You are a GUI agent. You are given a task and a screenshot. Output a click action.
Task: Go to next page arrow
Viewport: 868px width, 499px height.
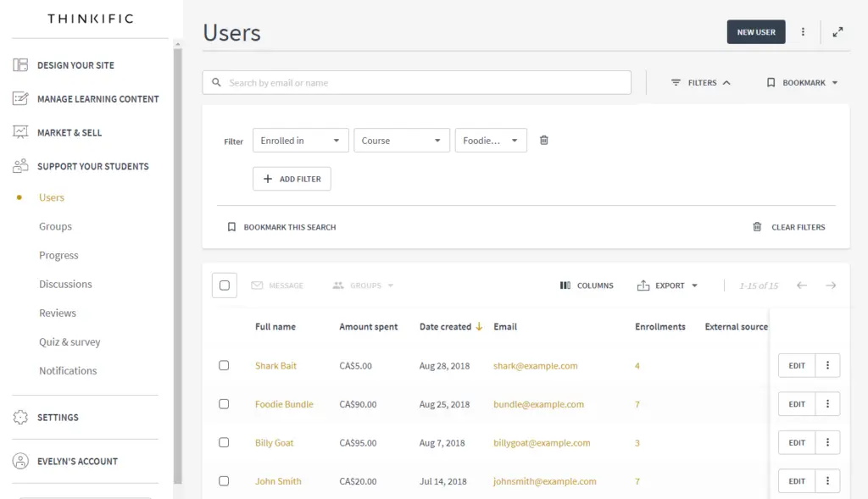pyautogui.click(x=831, y=286)
